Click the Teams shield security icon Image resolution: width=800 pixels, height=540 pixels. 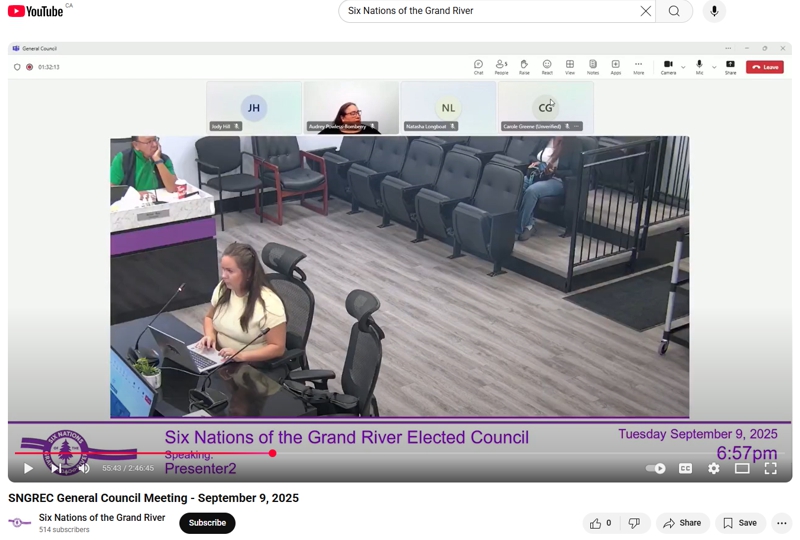17,67
